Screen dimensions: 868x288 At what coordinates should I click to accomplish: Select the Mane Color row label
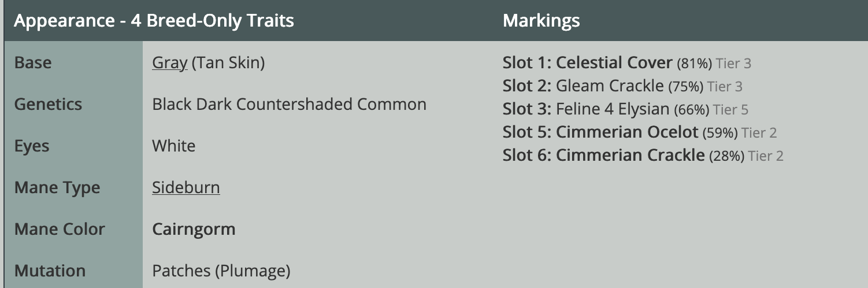point(60,229)
